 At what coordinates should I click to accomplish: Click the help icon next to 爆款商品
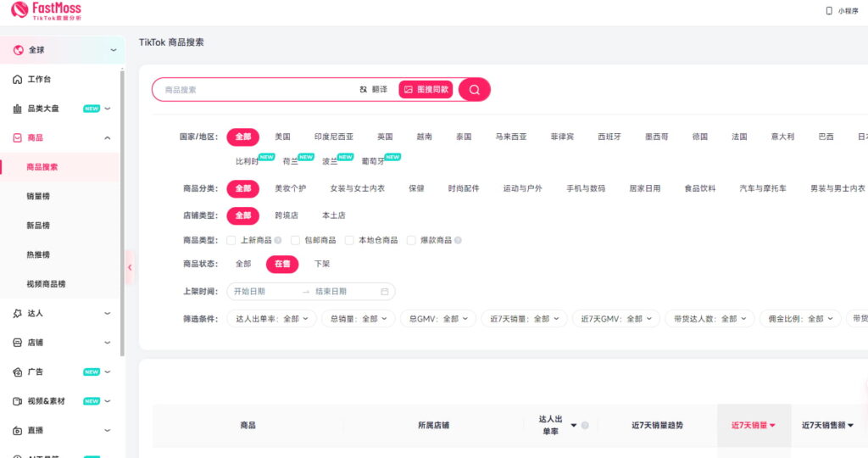click(458, 240)
